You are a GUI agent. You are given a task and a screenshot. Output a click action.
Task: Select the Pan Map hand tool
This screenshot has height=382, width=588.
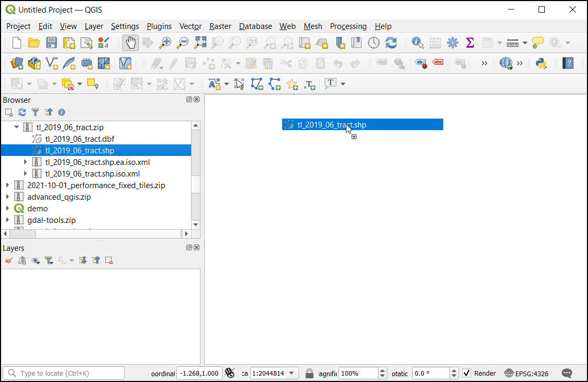[x=131, y=43]
